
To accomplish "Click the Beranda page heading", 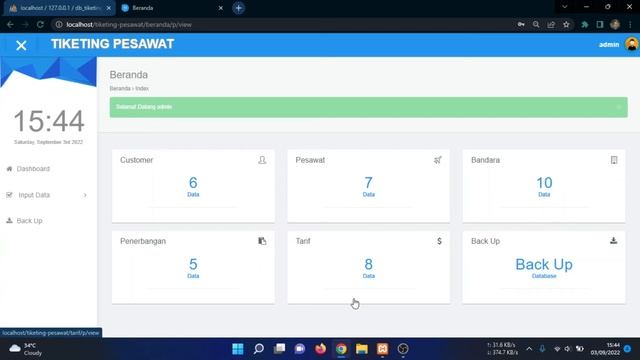I will tap(129, 75).
